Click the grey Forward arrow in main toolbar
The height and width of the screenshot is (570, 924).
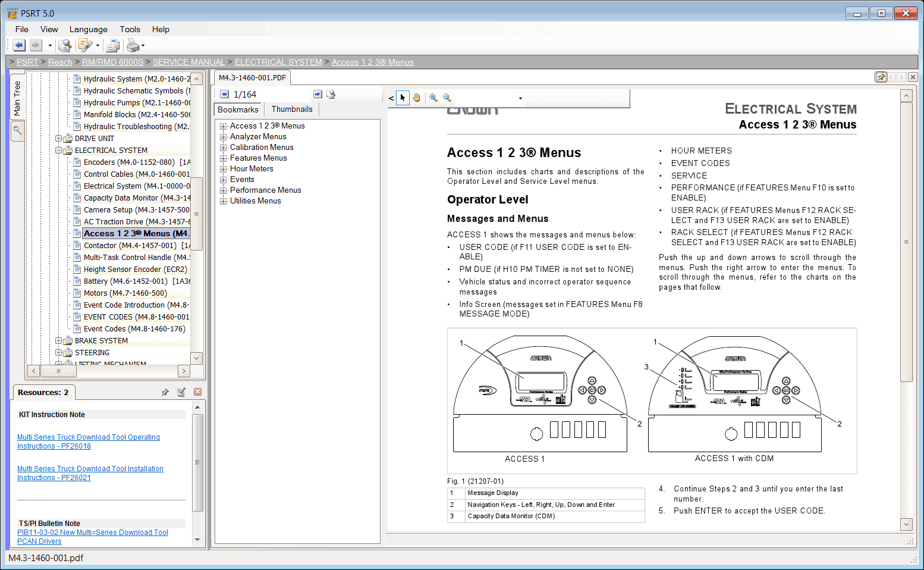point(36,45)
